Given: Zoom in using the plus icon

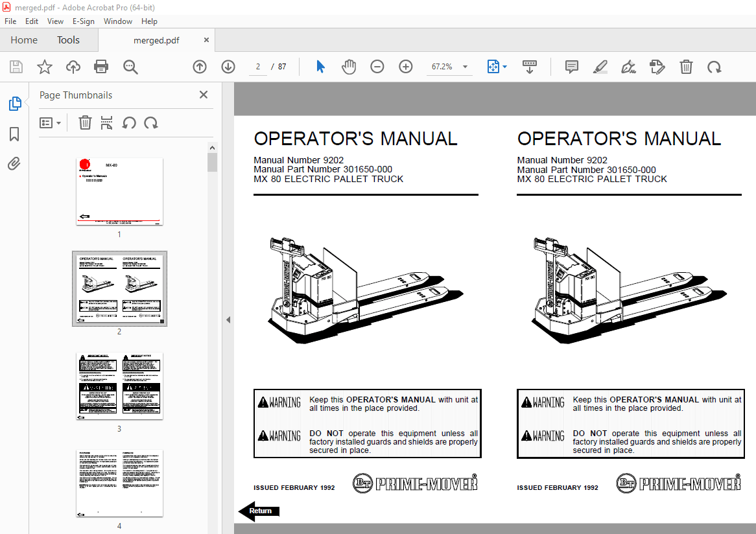Looking at the screenshot, I should point(405,66).
